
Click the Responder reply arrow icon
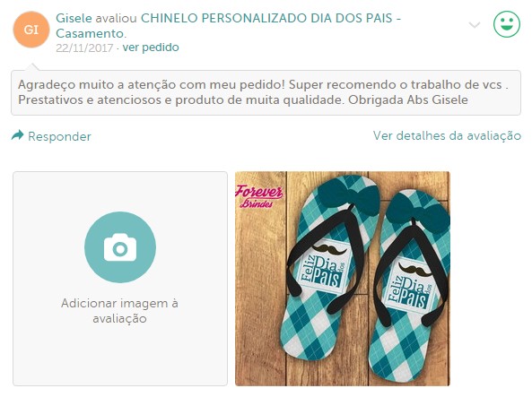click(18, 135)
